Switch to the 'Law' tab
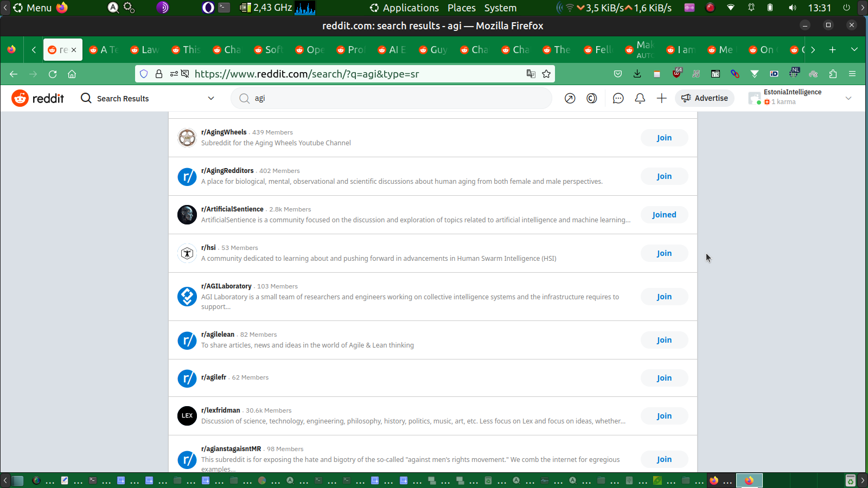Screen dimensions: 868x488 (145, 50)
